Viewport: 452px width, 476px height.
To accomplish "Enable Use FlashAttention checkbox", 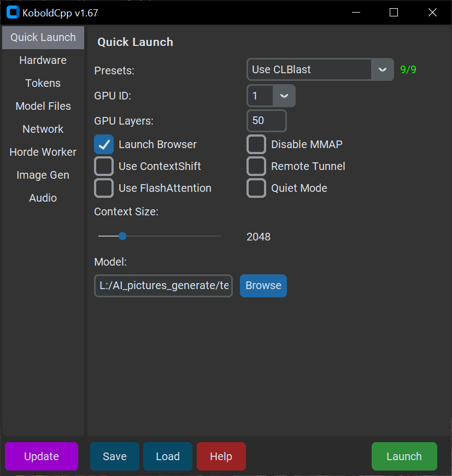I will pos(104,188).
